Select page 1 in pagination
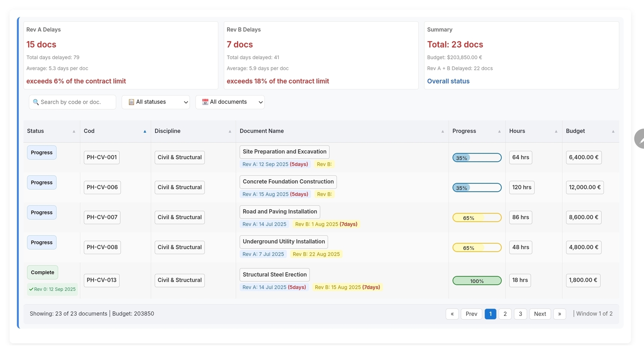 [x=490, y=314]
